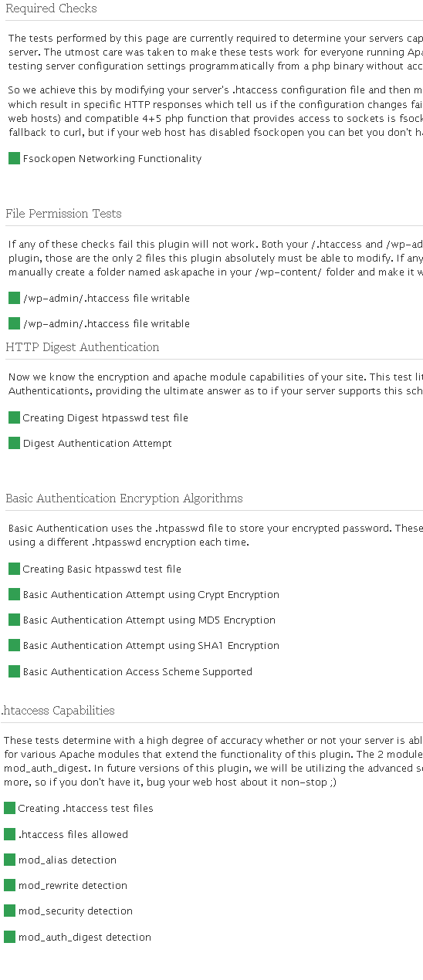Click green icon beside mod_security detection
The image size is (423, 980).
pyautogui.click(x=9, y=911)
